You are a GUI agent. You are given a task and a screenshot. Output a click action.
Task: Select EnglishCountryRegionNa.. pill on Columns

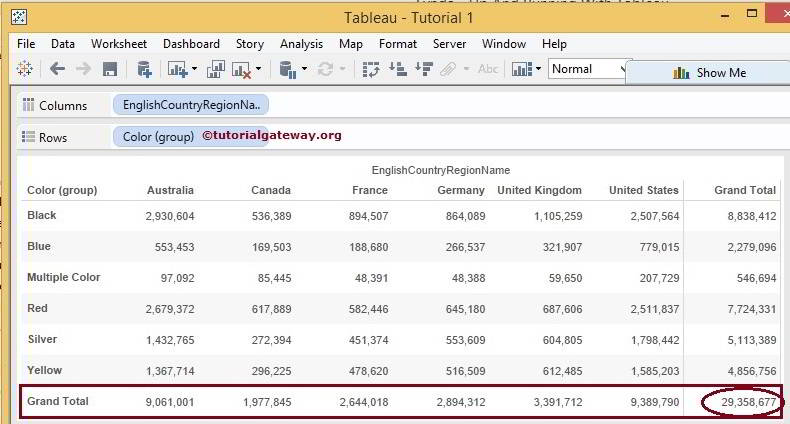pyautogui.click(x=191, y=105)
